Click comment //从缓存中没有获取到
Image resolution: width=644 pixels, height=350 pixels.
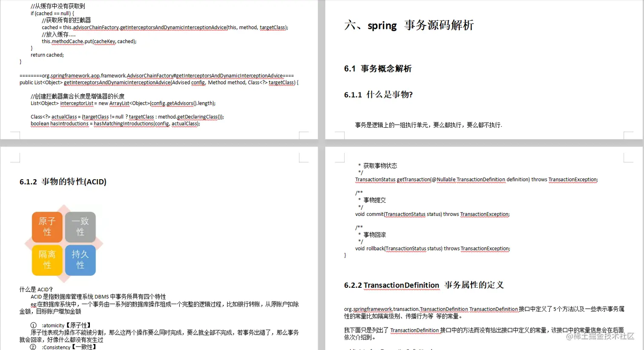coord(58,6)
